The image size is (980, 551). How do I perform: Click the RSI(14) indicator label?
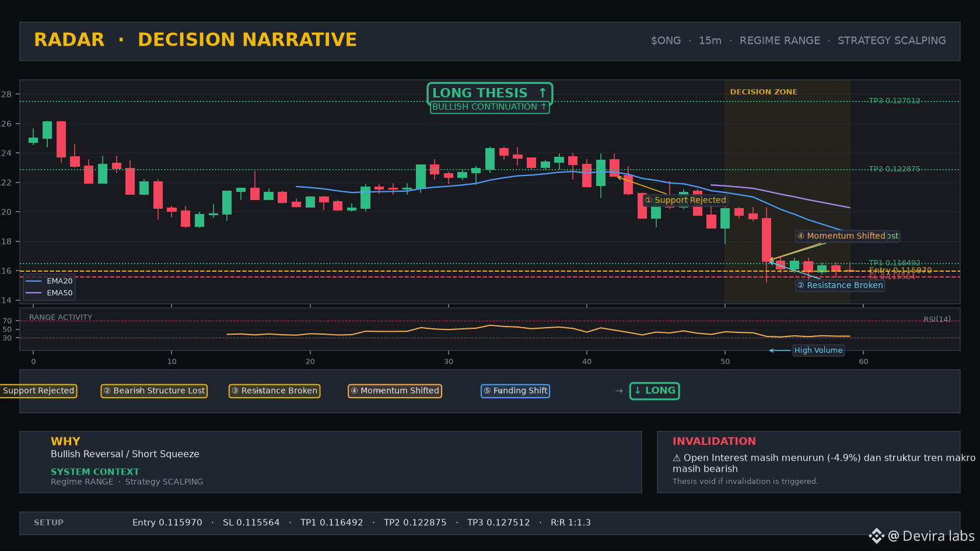pyautogui.click(x=937, y=319)
